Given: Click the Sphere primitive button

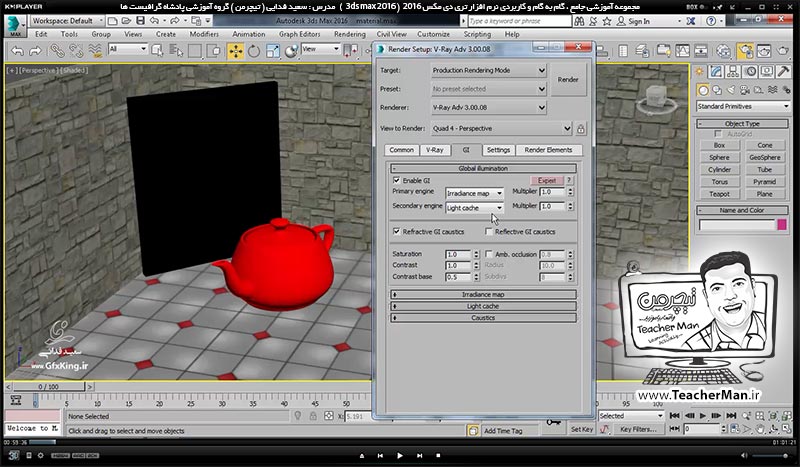Looking at the screenshot, I should (719, 157).
